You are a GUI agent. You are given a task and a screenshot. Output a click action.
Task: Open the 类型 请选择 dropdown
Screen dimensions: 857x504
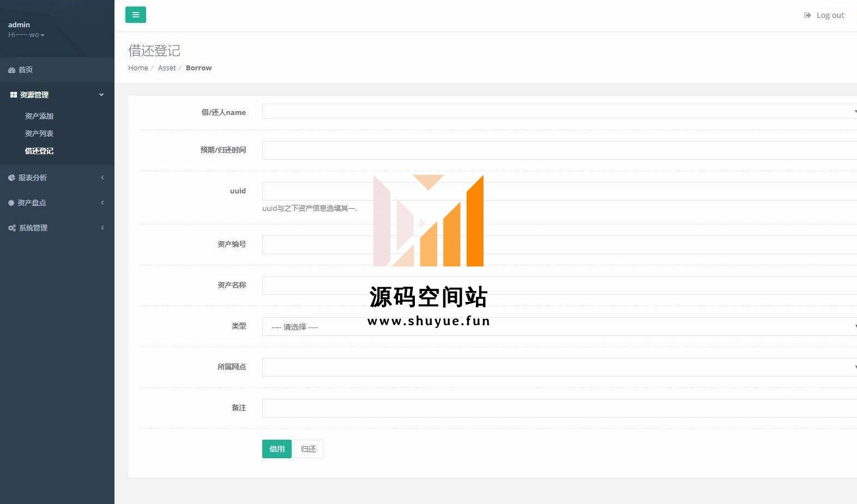(559, 326)
